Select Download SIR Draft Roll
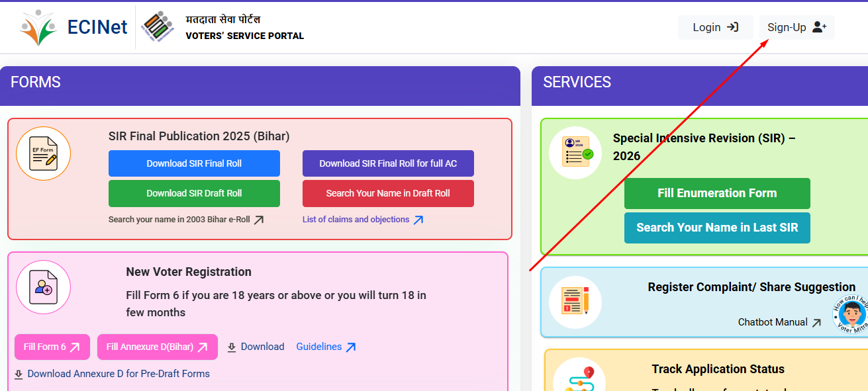 194,193
